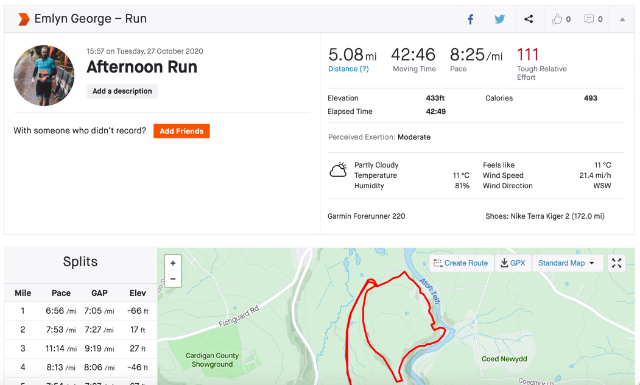Click the Create Route button
Screen dimensions: 640x385
[x=461, y=263]
